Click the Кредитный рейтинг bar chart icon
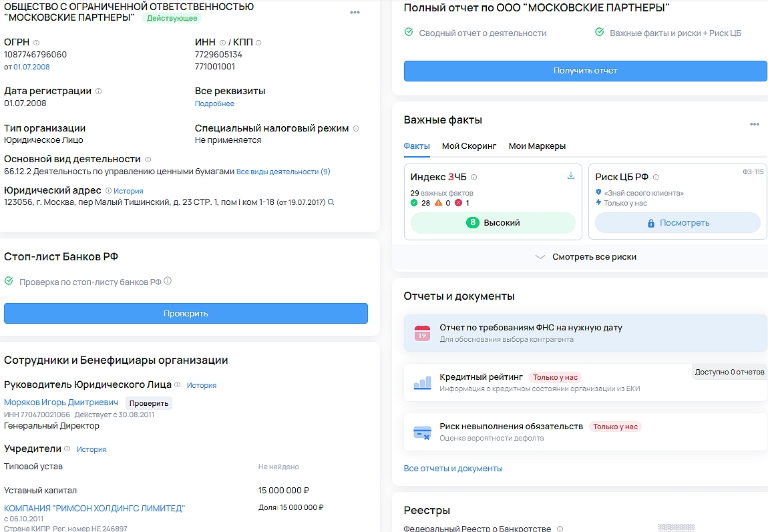The height and width of the screenshot is (532, 768). pos(422,382)
